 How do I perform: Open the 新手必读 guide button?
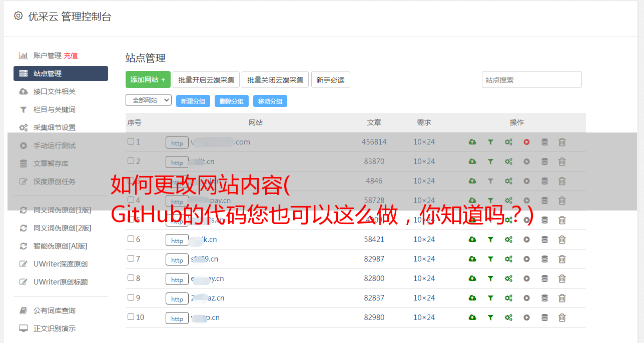(331, 79)
